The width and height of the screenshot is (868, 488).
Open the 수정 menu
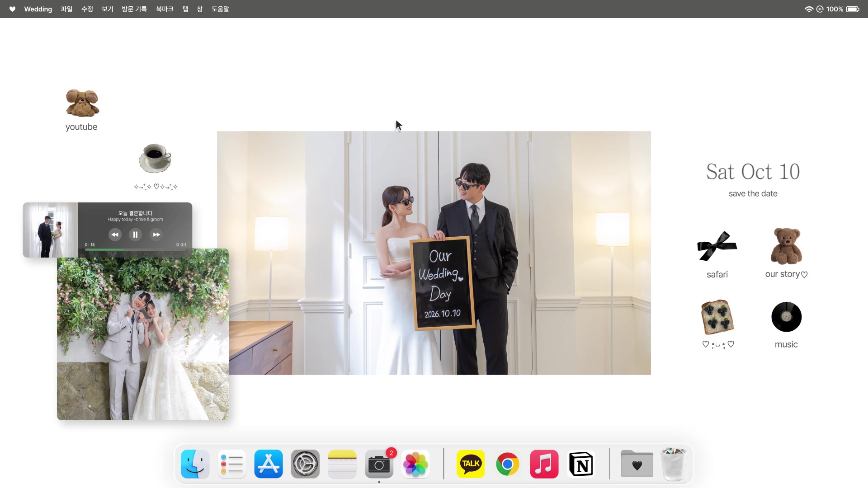pos(87,9)
